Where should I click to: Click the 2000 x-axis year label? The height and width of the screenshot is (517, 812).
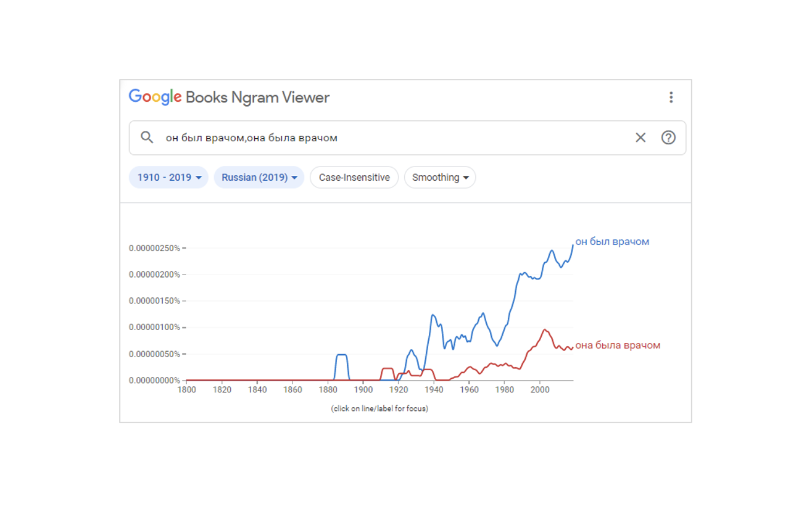click(540, 390)
